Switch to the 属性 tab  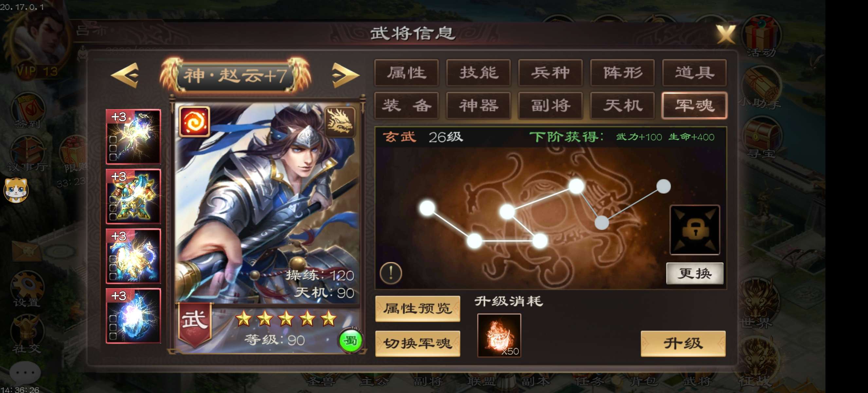click(407, 73)
